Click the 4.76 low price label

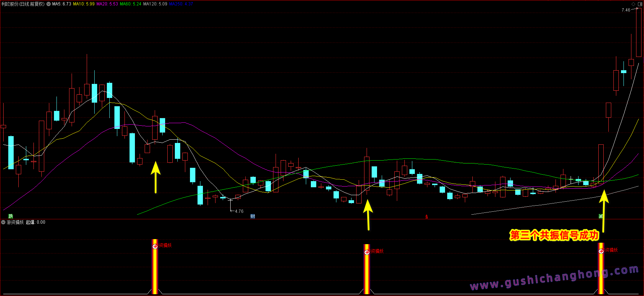239,211
